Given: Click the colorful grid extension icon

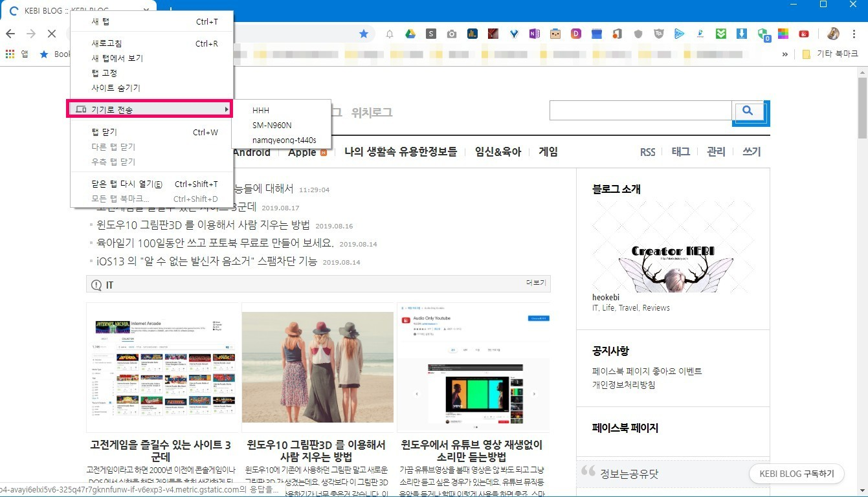Looking at the screenshot, I should [783, 34].
